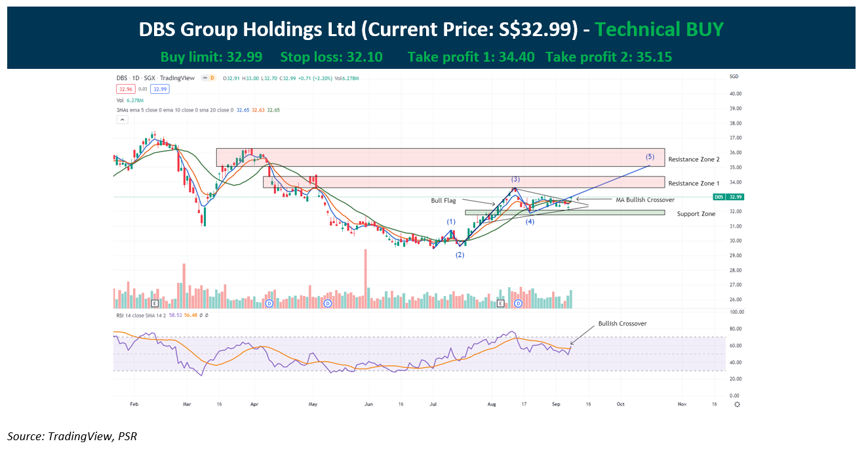Click the dividend D marker in August
Viewport: 868px width, 452px height.
(x=518, y=304)
